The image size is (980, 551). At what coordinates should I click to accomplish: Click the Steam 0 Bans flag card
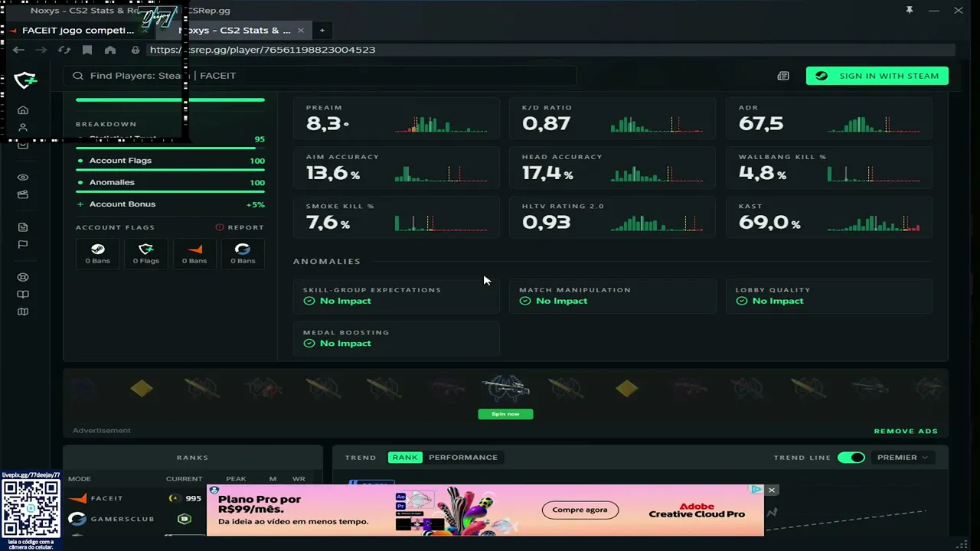coord(97,253)
